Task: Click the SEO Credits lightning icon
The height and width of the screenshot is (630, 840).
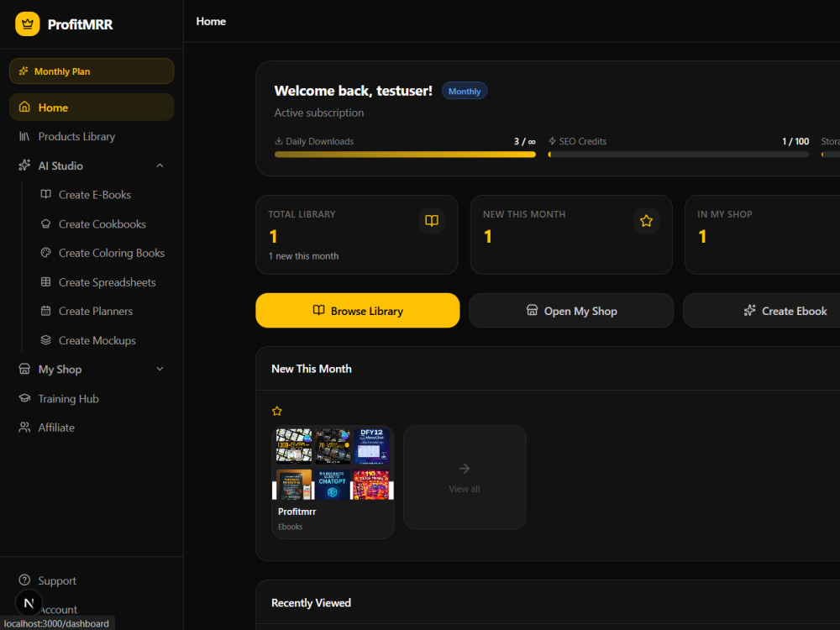Action: click(x=553, y=141)
